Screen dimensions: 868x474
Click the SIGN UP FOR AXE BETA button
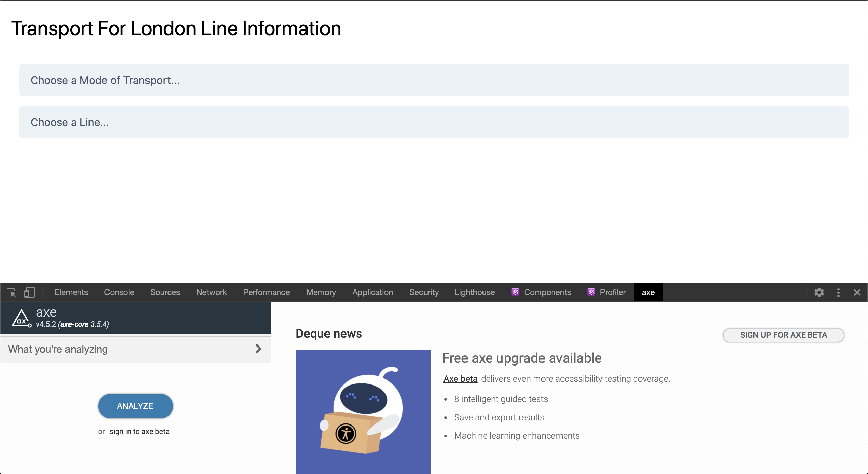(x=784, y=335)
